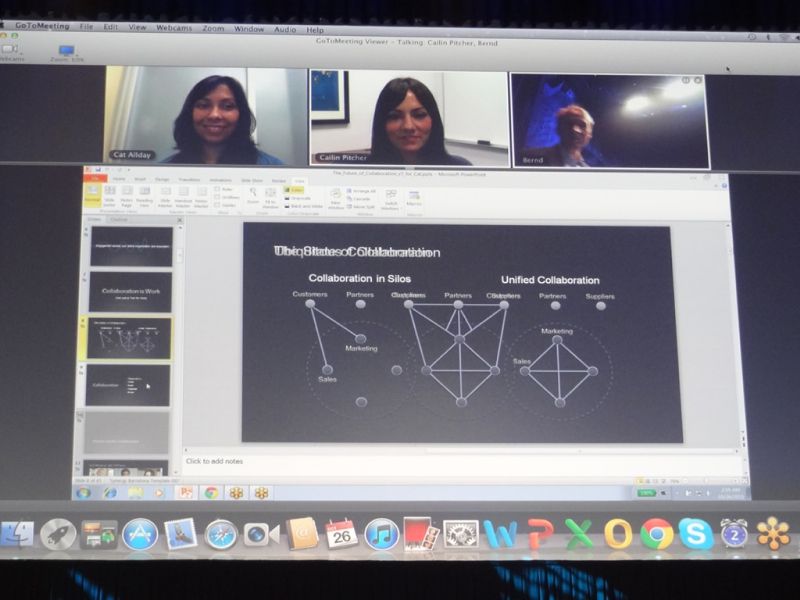Launch Microsoft Excel from the Dock
Image resolution: width=800 pixels, height=600 pixels.
[579, 534]
